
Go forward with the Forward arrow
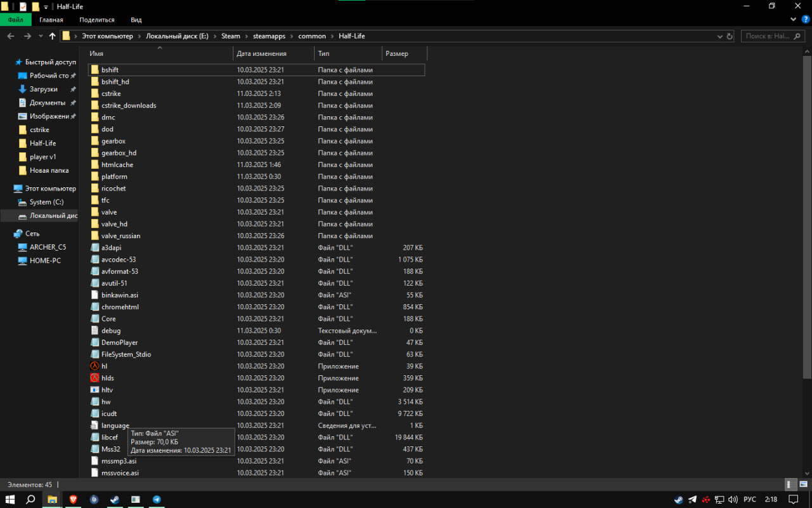(27, 36)
